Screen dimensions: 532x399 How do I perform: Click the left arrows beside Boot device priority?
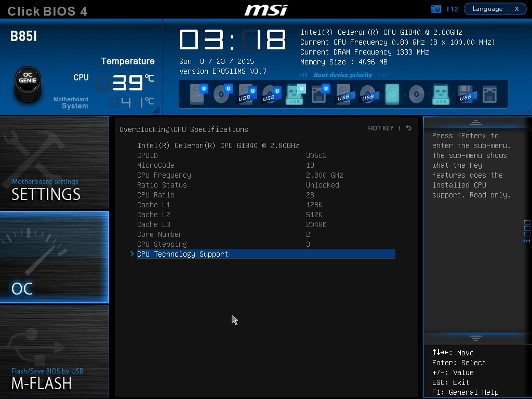303,75
